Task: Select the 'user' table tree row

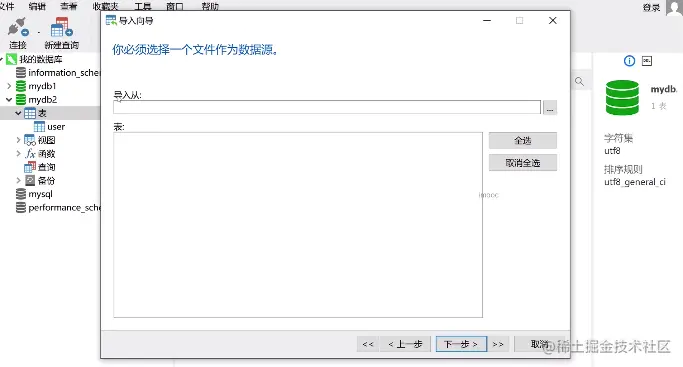Action: pos(50,127)
